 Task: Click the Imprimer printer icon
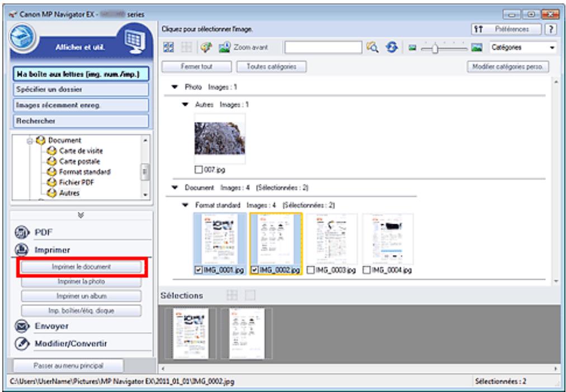(22, 250)
